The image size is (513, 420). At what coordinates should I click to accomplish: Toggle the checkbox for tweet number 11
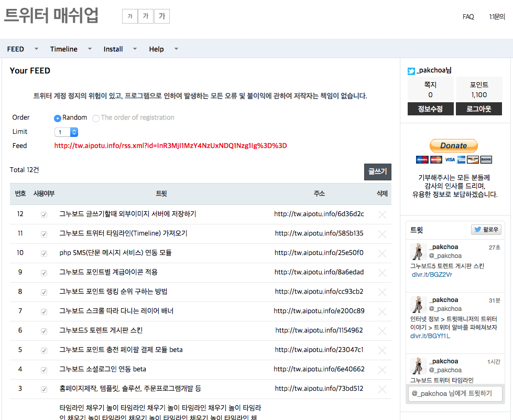pyautogui.click(x=44, y=234)
